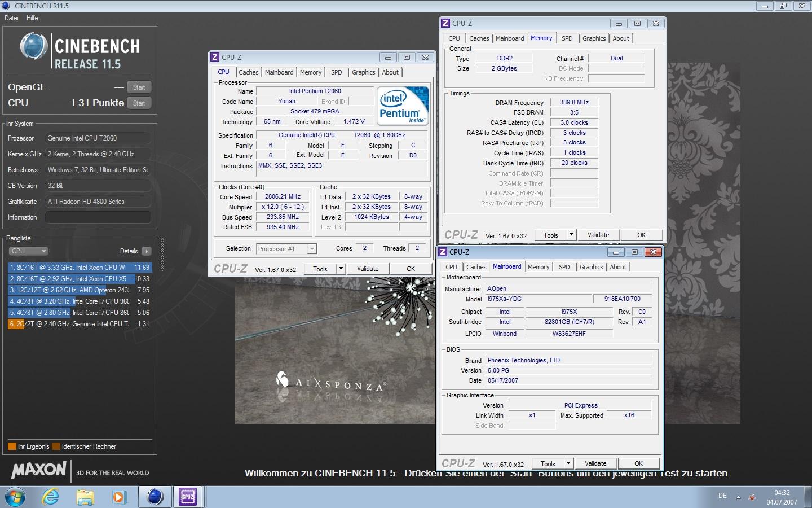
Task: Switch to SPD tab in Memory window
Action: (567, 38)
